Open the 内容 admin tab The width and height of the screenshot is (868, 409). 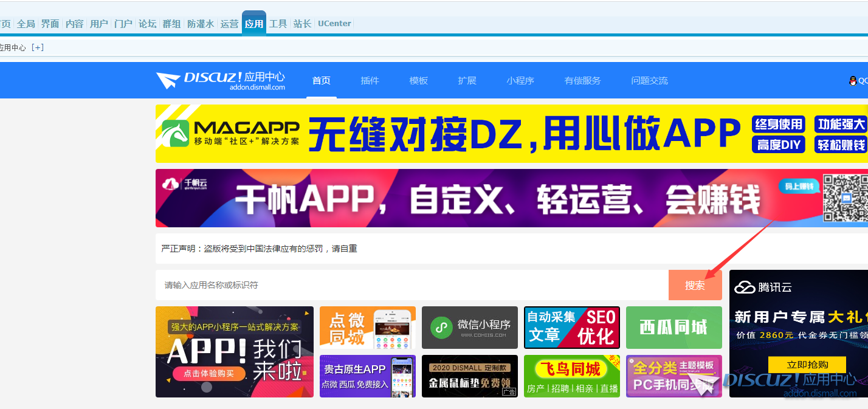click(75, 24)
